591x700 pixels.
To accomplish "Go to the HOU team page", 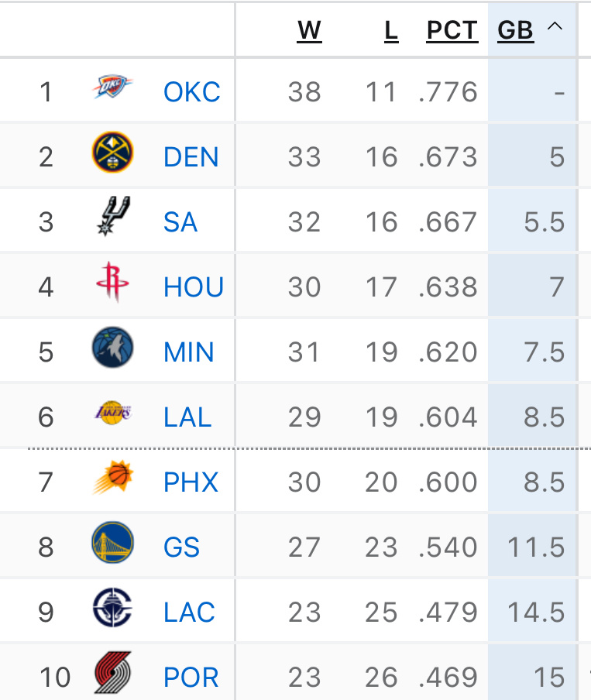I will tap(194, 287).
